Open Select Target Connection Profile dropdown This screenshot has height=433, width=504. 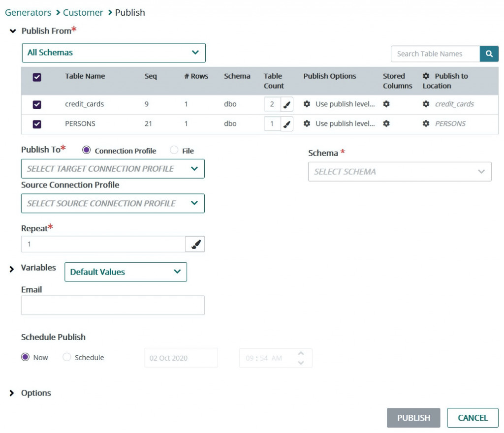click(x=113, y=169)
